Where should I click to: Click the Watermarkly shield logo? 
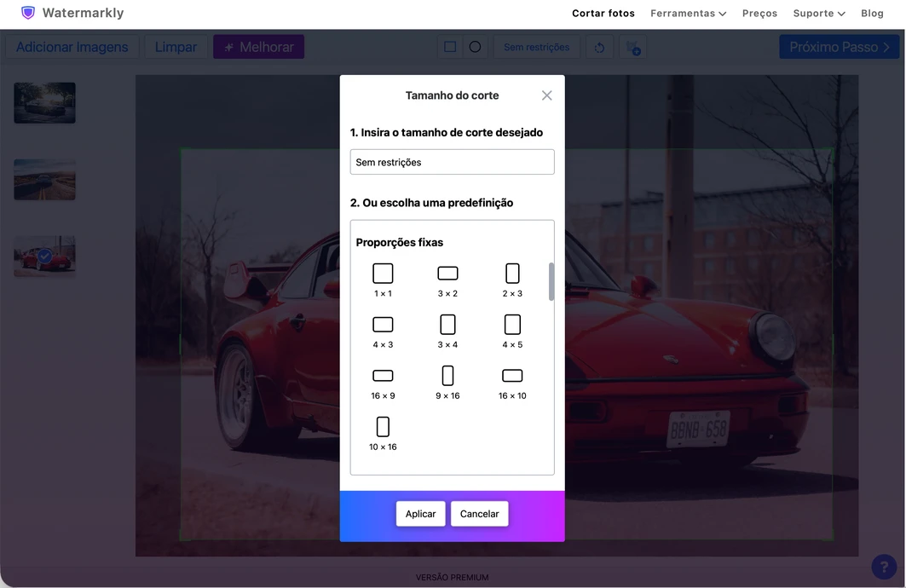[x=28, y=13]
